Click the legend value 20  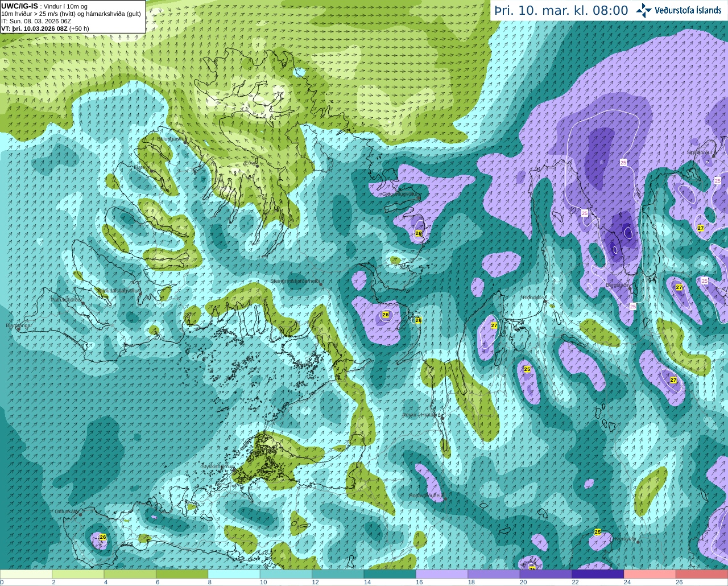pyautogui.click(x=522, y=583)
